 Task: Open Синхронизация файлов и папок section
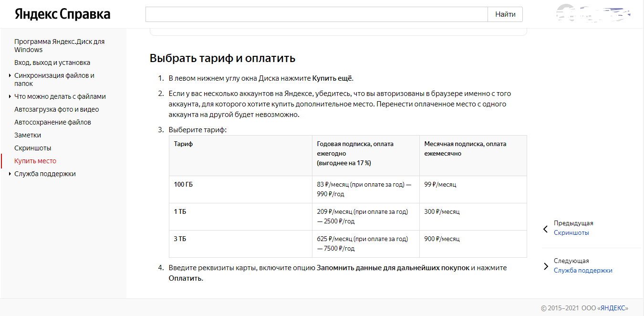[54, 80]
